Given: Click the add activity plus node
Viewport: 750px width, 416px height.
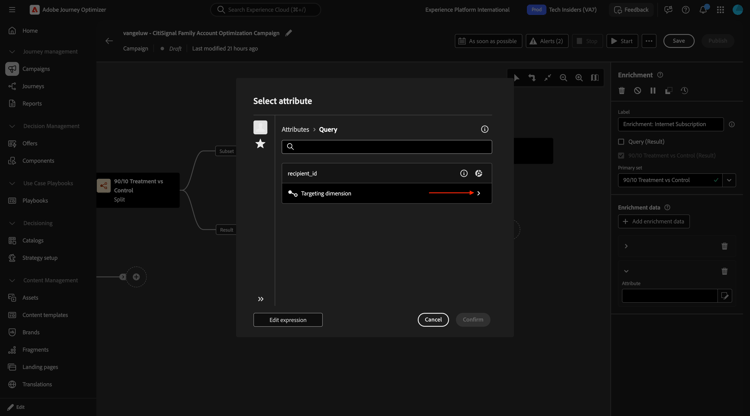Looking at the screenshot, I should pyautogui.click(x=136, y=277).
